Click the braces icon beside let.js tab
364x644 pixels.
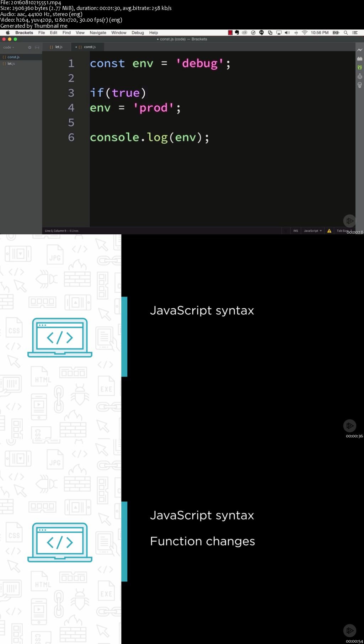point(52,47)
